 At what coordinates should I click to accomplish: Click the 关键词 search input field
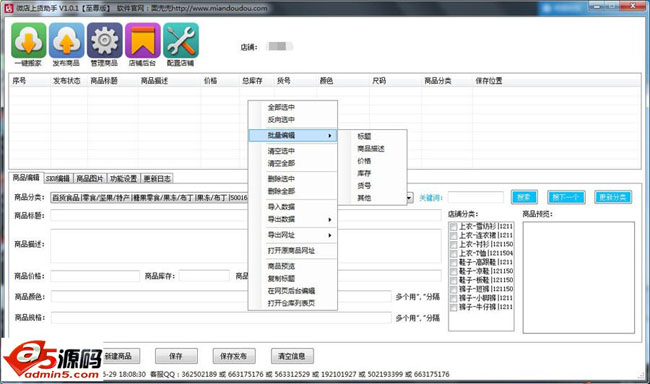476,197
